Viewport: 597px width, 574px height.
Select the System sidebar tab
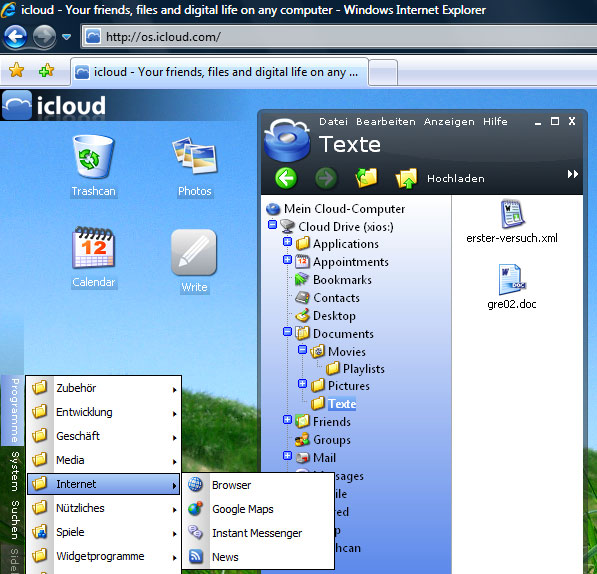(x=13, y=471)
